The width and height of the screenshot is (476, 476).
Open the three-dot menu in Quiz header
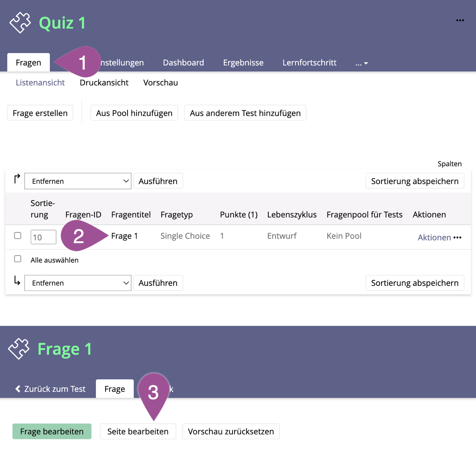pyautogui.click(x=460, y=21)
